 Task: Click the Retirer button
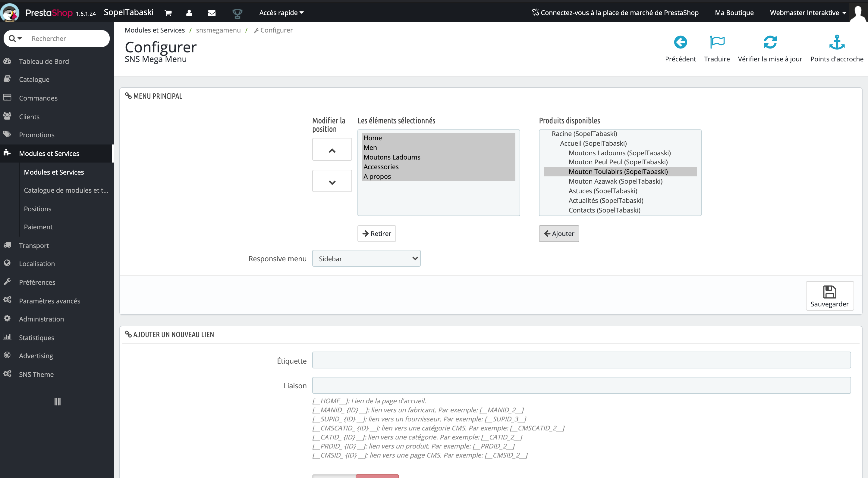[376, 234]
